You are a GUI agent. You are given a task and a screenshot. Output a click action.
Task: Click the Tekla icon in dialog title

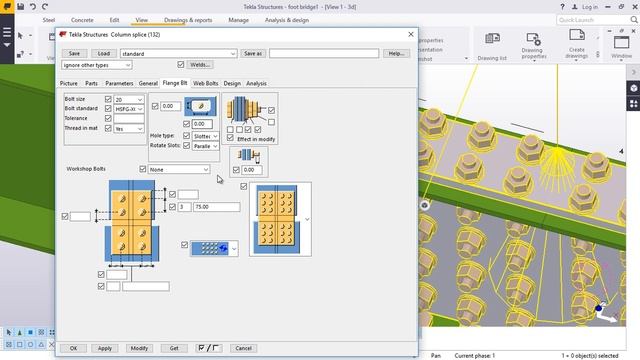pos(63,35)
